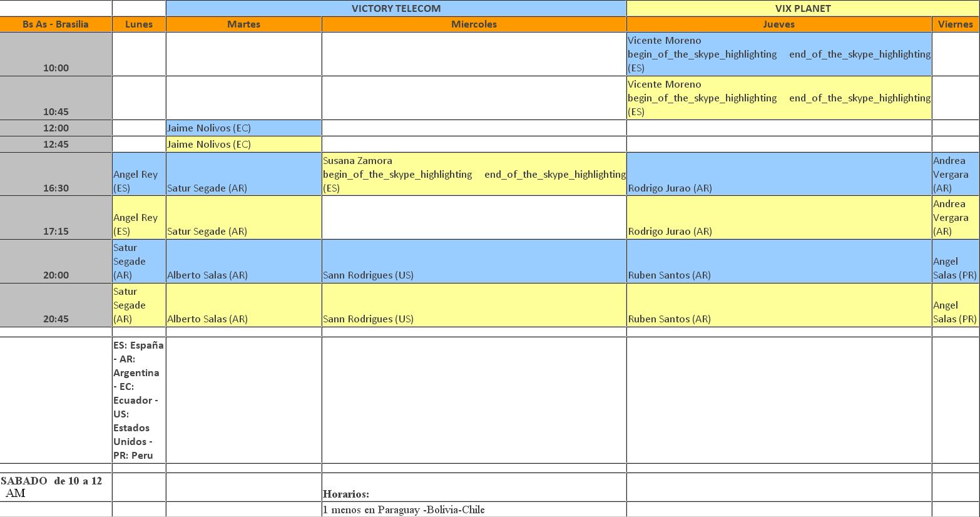This screenshot has height=517, width=980.
Task: Click the Miercoles column header
Action: point(474,24)
